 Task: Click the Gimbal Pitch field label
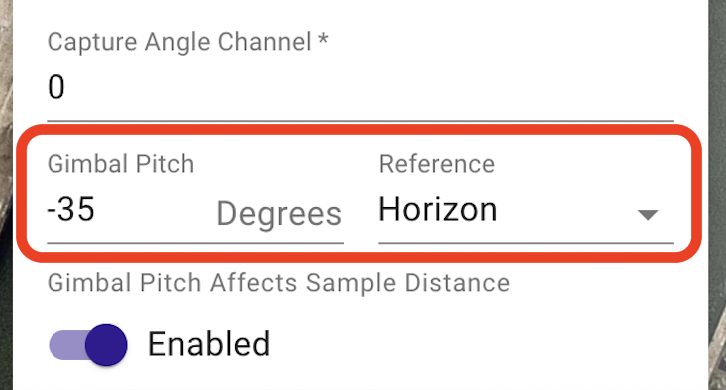pos(121,164)
